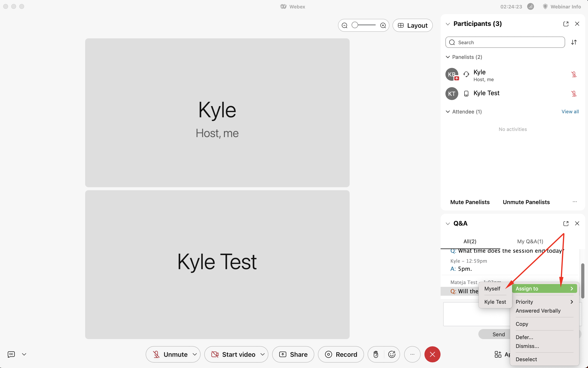588x368 pixels.
Task: Choose Answered Verbally from context menu
Action: tap(538, 311)
